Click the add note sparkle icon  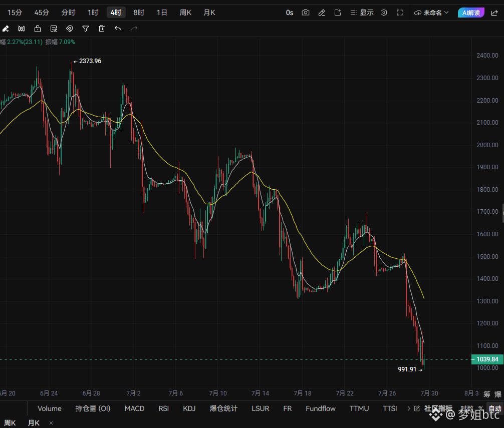(338, 13)
